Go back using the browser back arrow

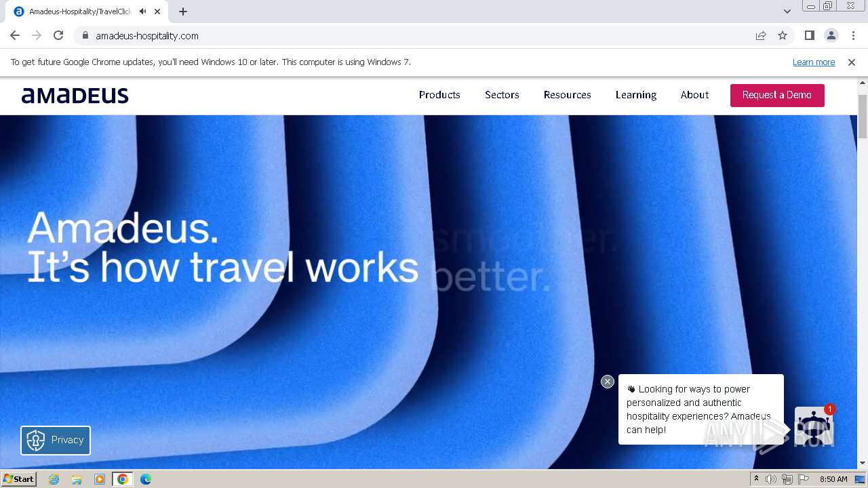[15, 35]
